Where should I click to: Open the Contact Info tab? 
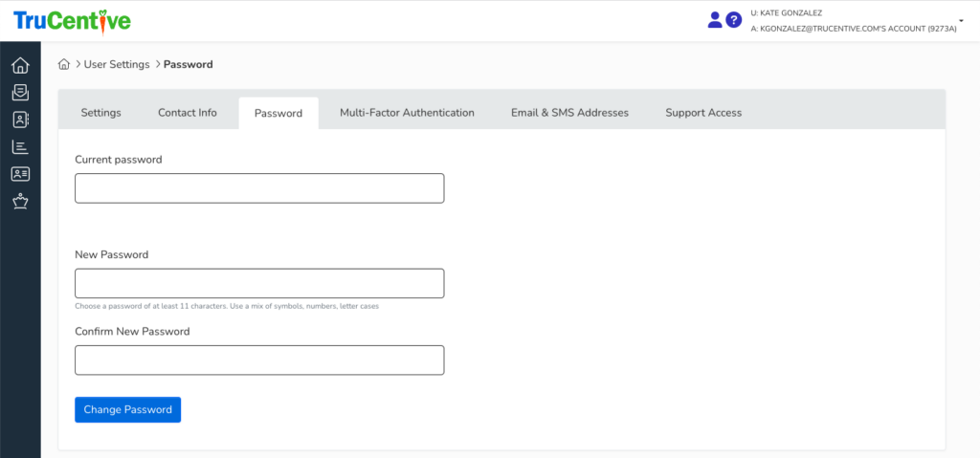tap(188, 113)
